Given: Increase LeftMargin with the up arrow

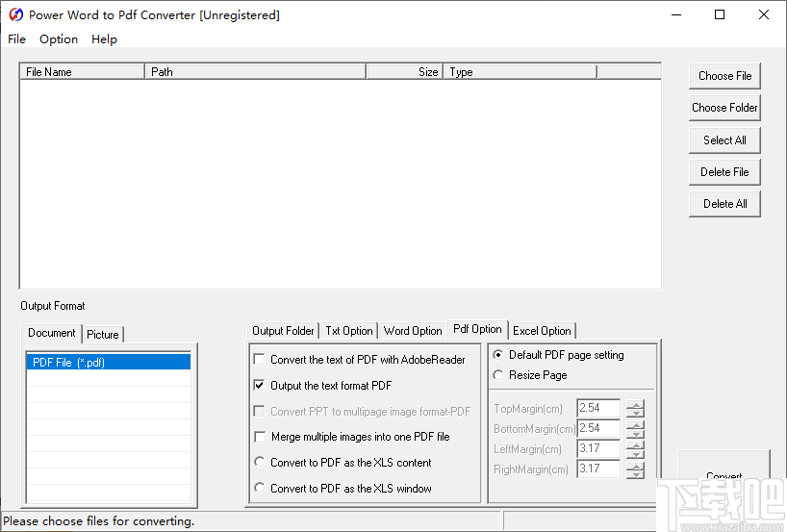Looking at the screenshot, I should click(635, 445).
